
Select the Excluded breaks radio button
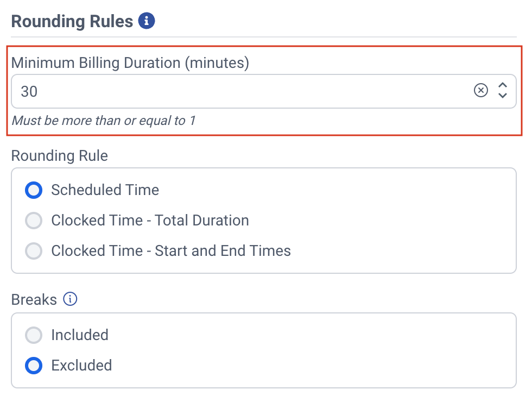pyautogui.click(x=34, y=366)
